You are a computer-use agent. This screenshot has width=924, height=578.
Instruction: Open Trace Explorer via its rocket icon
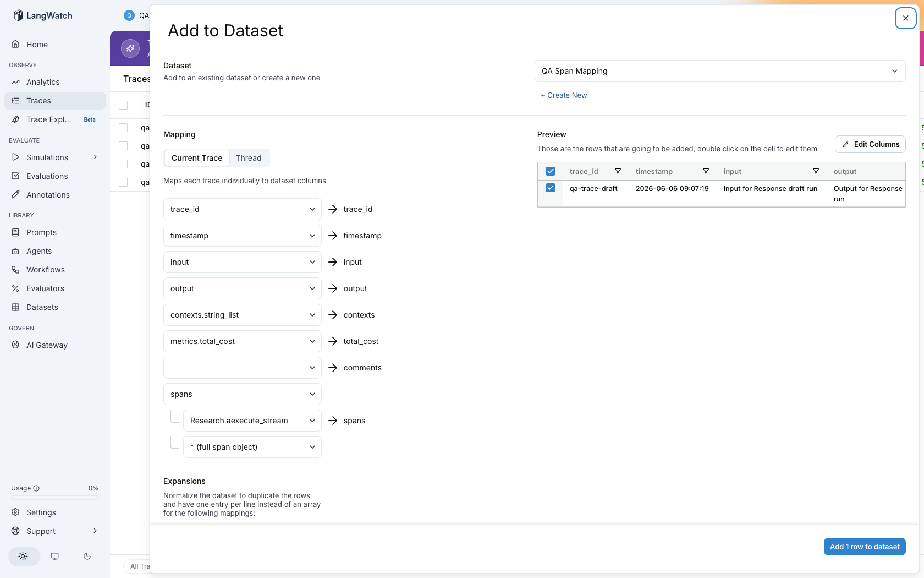pyautogui.click(x=15, y=119)
